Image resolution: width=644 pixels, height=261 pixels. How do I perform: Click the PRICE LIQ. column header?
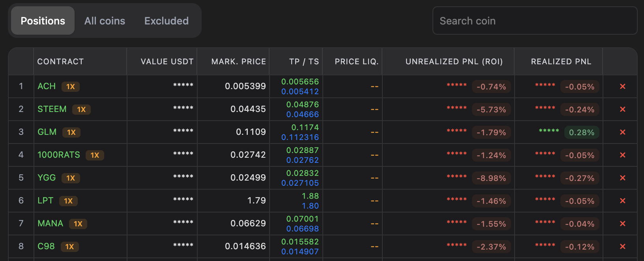[357, 62]
